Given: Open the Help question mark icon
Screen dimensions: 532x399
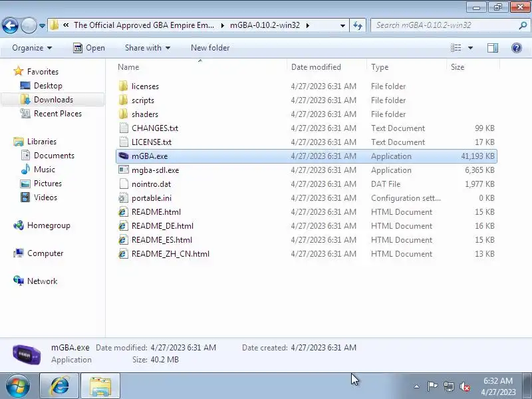Looking at the screenshot, I should click(x=517, y=48).
